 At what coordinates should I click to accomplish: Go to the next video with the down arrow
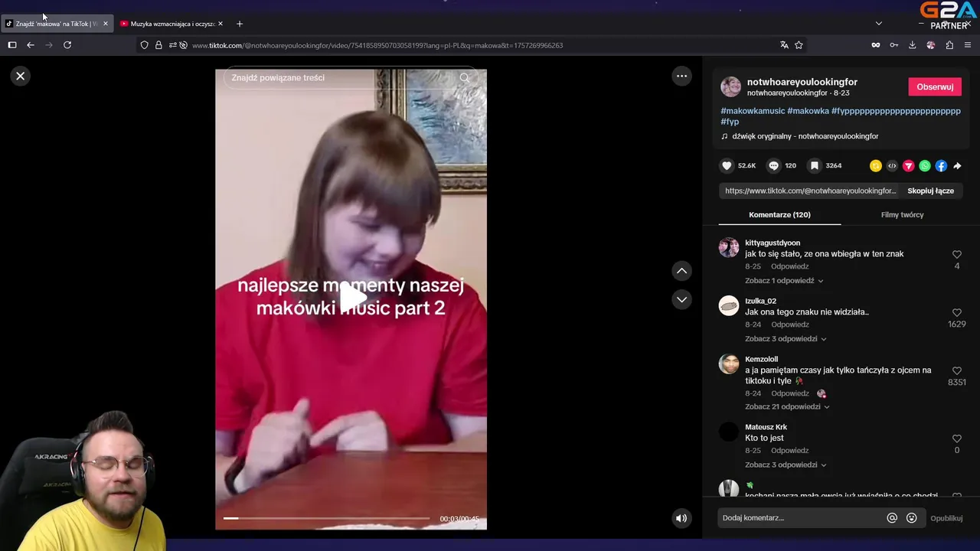[x=681, y=299]
